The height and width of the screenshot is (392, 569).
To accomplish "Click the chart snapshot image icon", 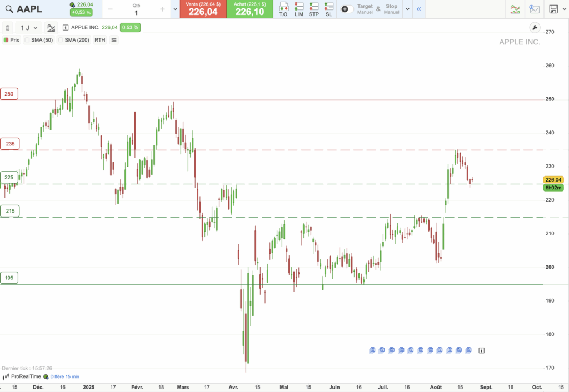I will [x=535, y=9].
